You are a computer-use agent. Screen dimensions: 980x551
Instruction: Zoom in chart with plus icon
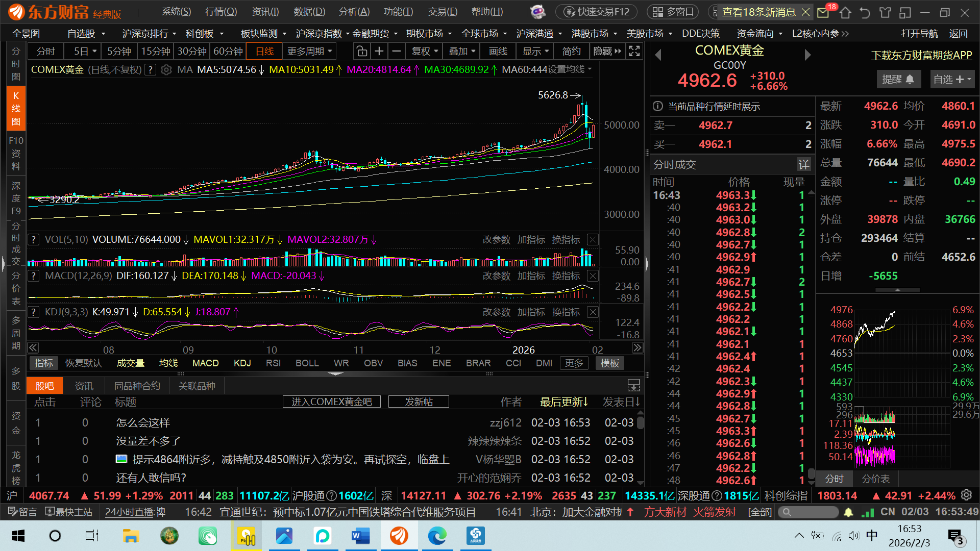click(x=379, y=51)
